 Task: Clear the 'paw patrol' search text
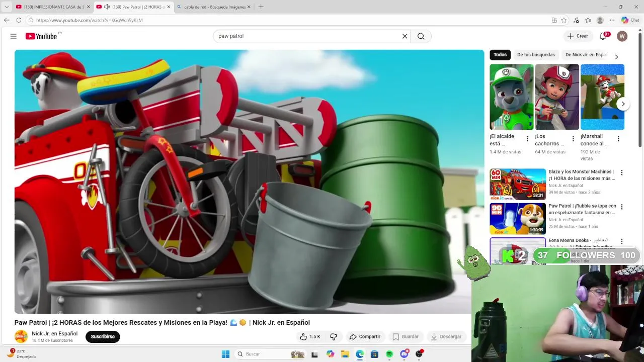coord(405,36)
